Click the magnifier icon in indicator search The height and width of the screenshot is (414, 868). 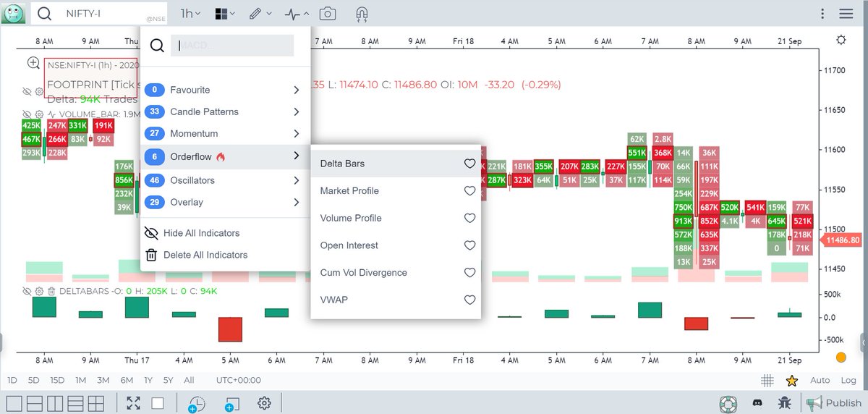[x=157, y=46]
